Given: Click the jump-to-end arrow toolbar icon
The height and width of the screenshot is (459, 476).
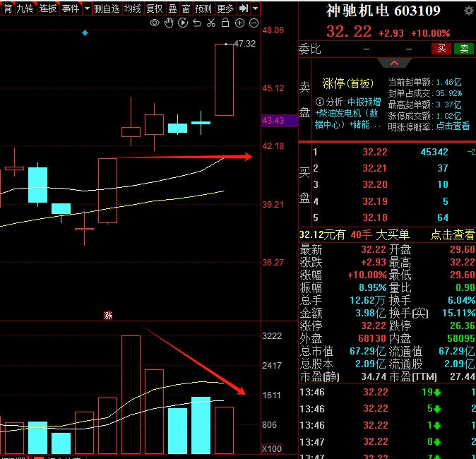Looking at the screenshot, I should click(244, 8).
